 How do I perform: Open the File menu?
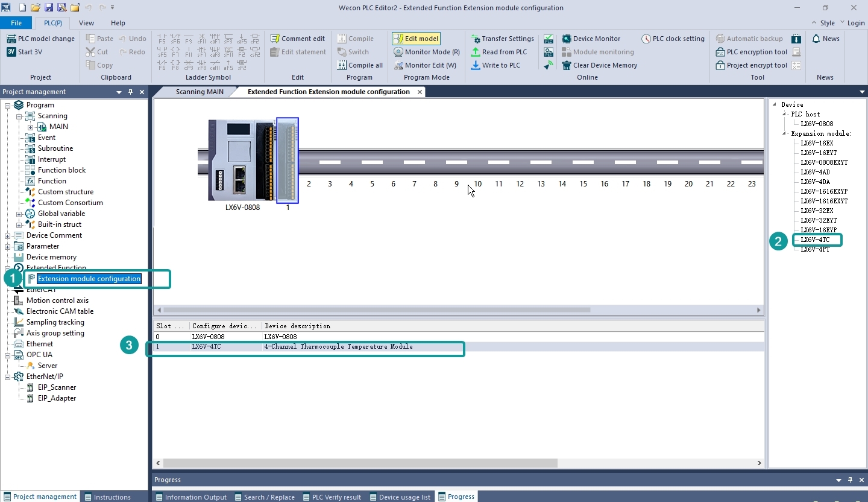tap(16, 23)
